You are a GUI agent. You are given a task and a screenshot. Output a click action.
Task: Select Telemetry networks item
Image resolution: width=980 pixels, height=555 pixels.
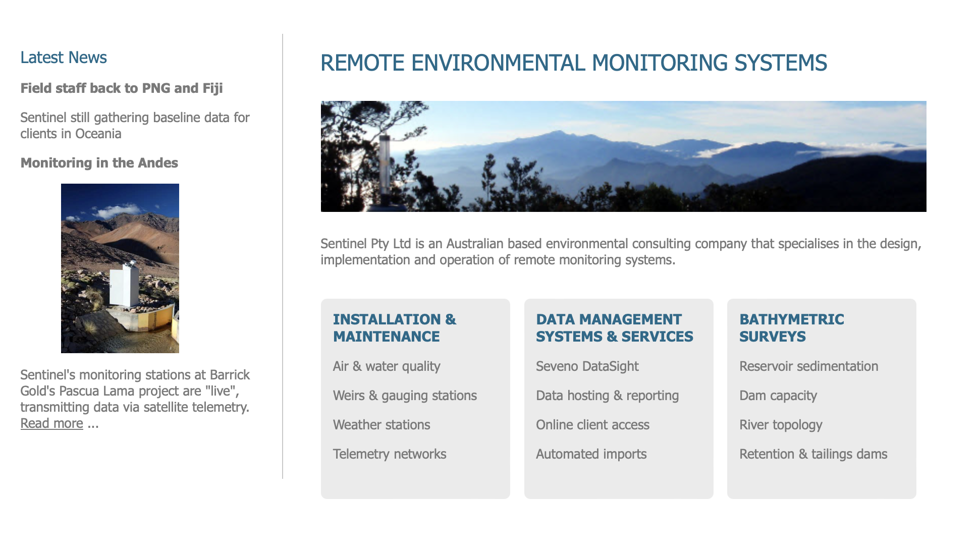(389, 454)
